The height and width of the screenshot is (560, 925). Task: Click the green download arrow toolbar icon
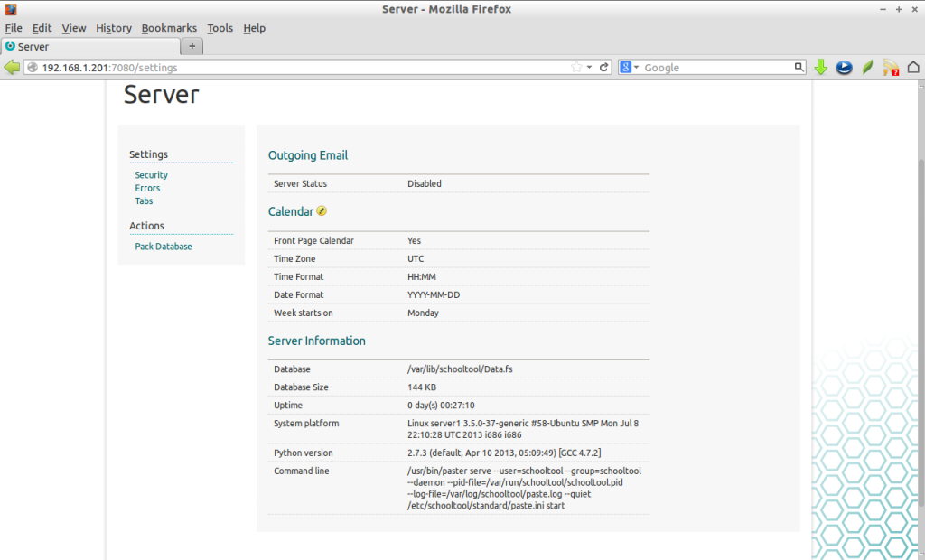tap(820, 67)
